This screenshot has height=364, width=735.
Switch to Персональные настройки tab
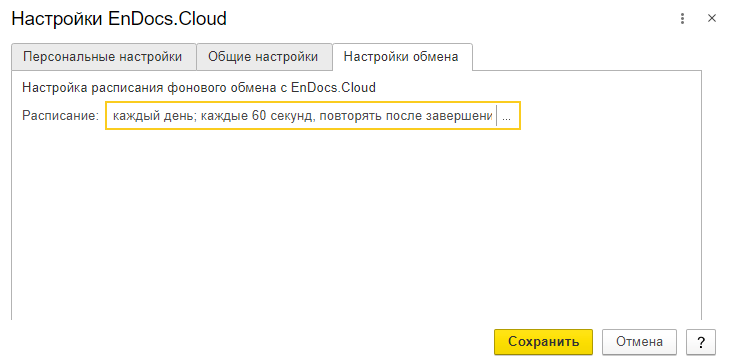pos(103,57)
